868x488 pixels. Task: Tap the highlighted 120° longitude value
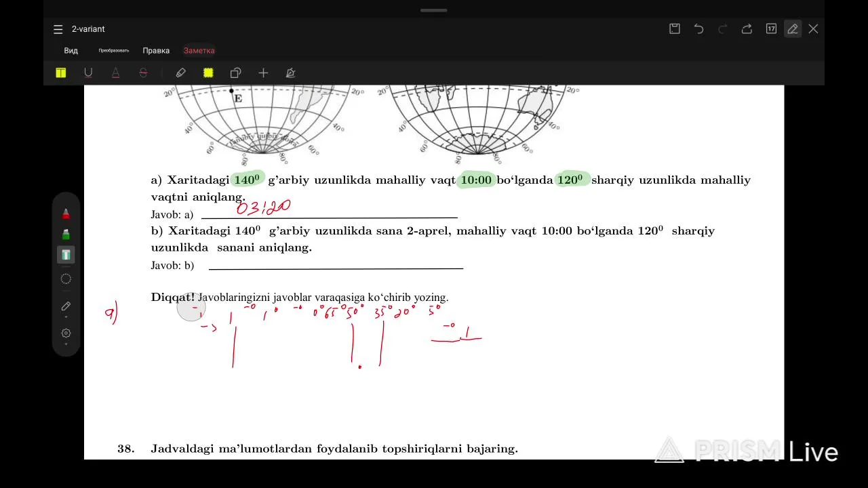570,180
